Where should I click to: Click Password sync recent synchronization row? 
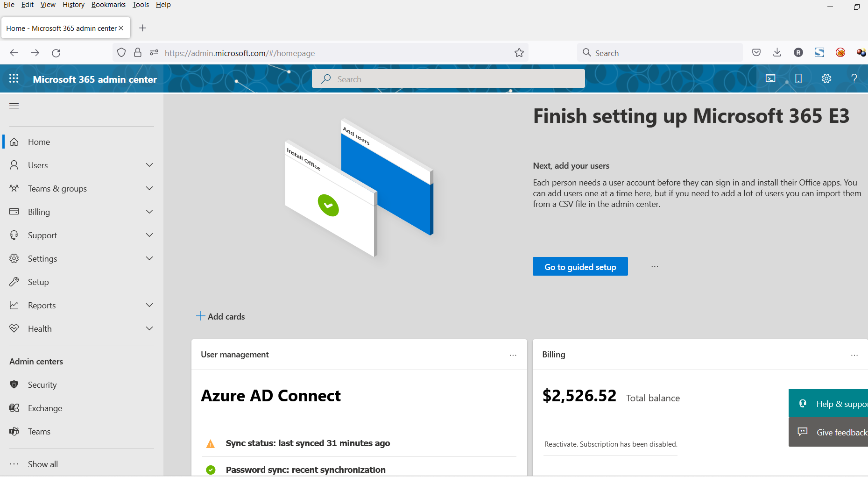[305, 470]
